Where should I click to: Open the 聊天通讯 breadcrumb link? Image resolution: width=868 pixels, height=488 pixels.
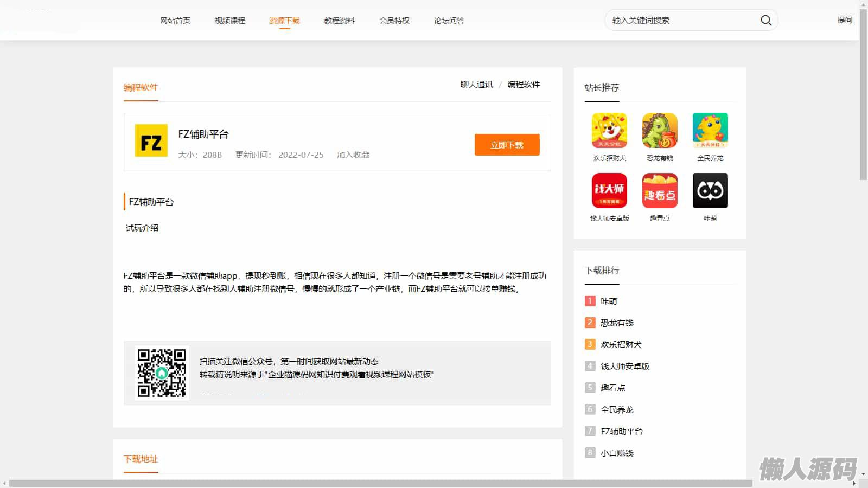tap(477, 85)
